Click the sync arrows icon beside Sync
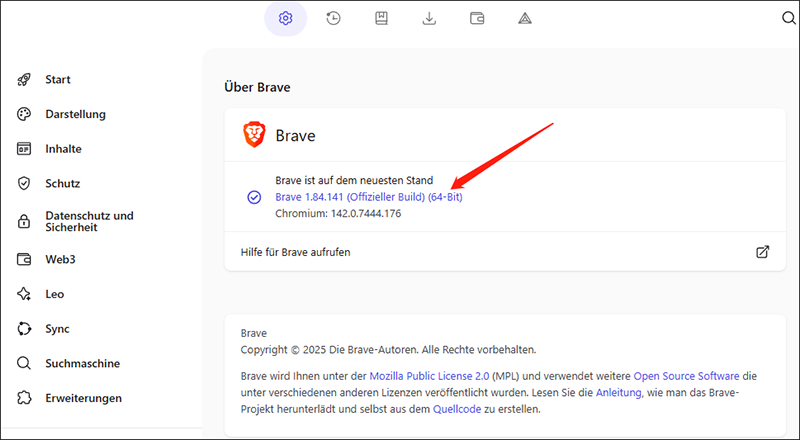This screenshot has height=440, width=800. (24, 329)
